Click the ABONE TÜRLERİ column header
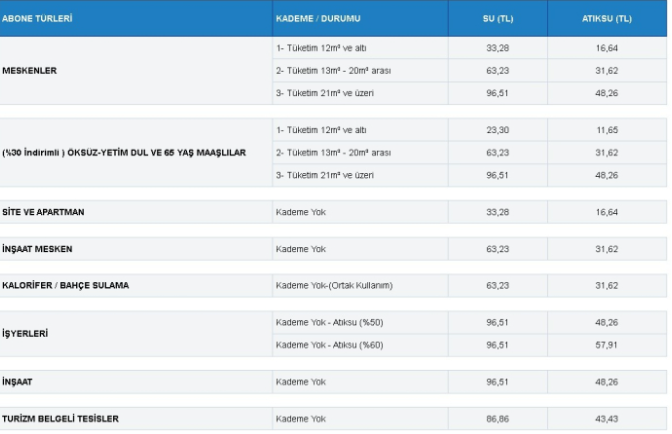672x434 pixels. (36, 19)
